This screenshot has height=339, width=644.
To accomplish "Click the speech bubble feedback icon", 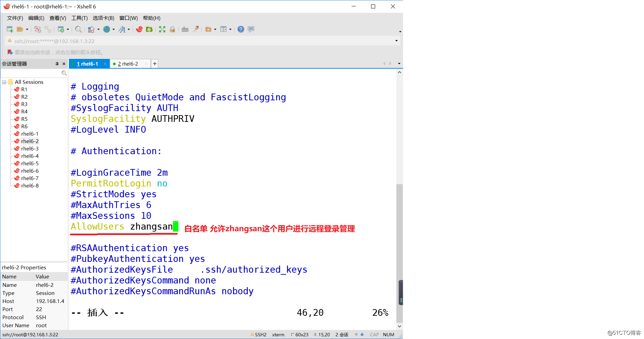I will (x=251, y=29).
